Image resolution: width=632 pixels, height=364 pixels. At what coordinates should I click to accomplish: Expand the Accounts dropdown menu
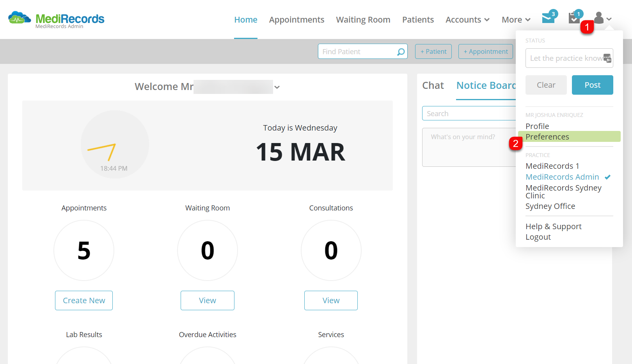click(x=467, y=19)
